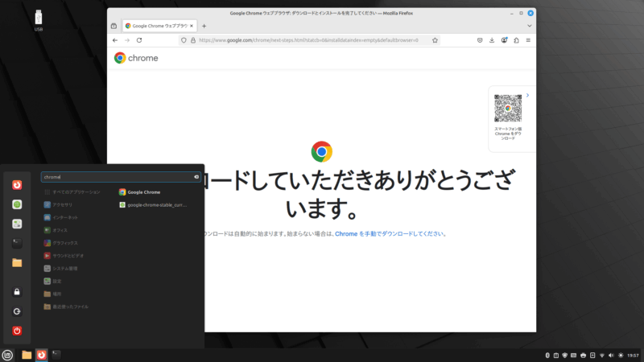Screen dimensions: 644x362
Task: Open the Firefox downloads panel
Action: (492, 40)
